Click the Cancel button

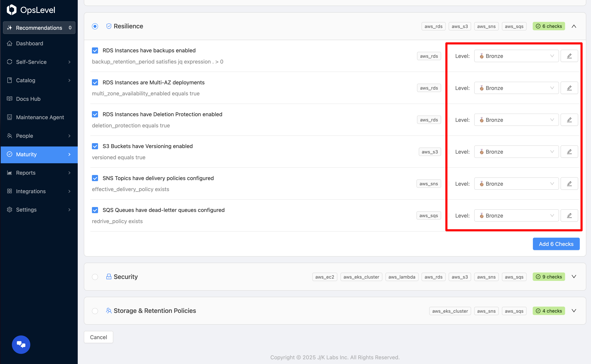[98, 337]
